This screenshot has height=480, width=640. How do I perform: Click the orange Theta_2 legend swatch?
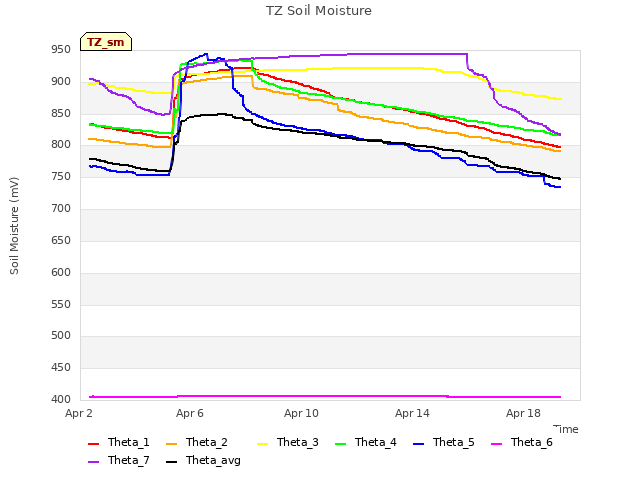(171, 444)
